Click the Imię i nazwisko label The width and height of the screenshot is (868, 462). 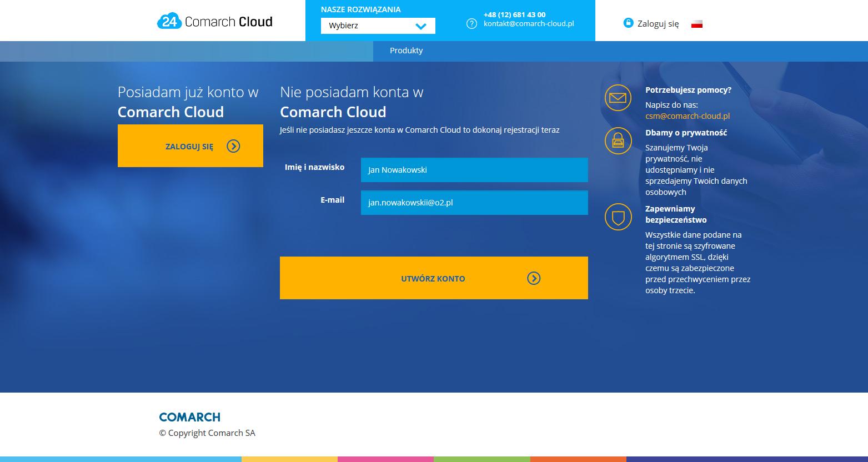coord(314,167)
